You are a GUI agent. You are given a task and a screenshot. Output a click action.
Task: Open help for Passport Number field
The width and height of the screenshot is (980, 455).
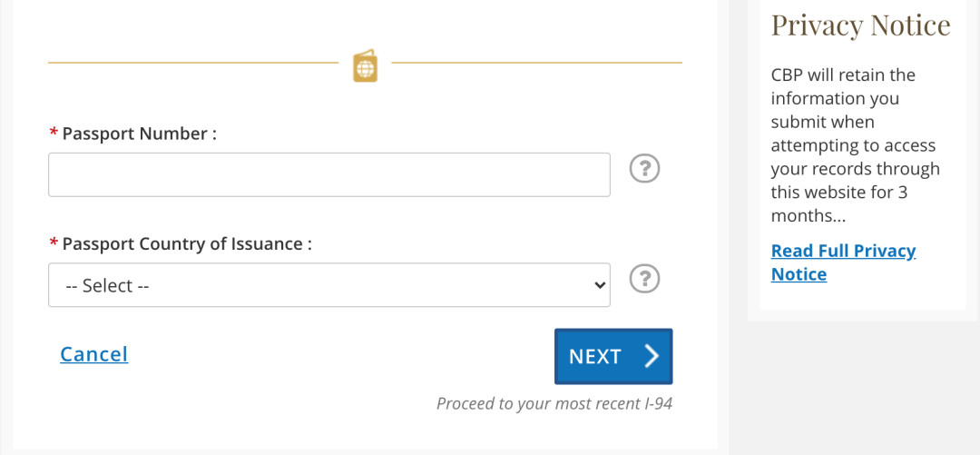(644, 168)
